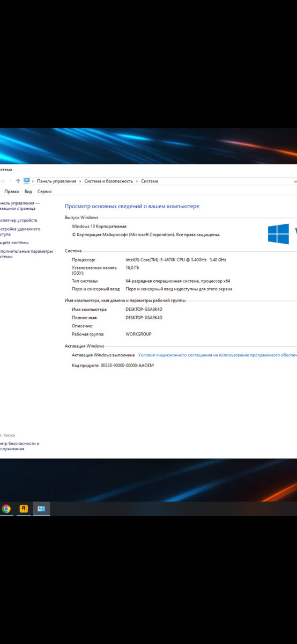Click the Control Panel System taskbar icon
This screenshot has height=644, width=297.
pyautogui.click(x=41, y=509)
